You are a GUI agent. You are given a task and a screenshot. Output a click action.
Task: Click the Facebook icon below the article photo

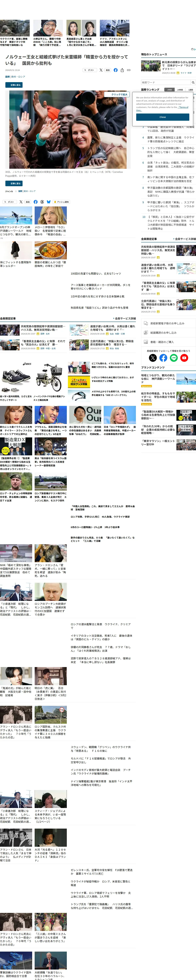[35, 202]
